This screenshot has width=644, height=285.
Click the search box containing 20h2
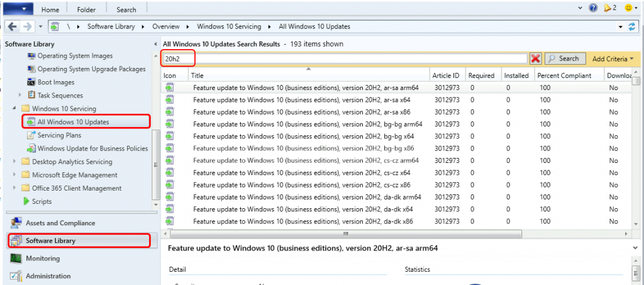pos(345,59)
